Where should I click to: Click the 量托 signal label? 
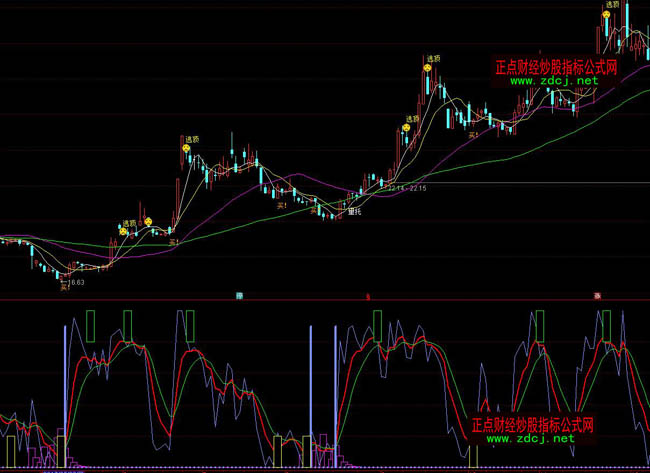[x=353, y=211]
